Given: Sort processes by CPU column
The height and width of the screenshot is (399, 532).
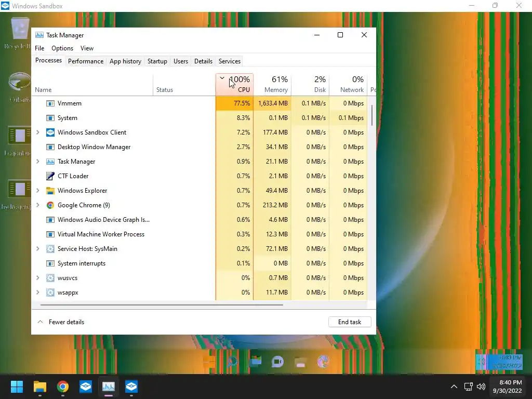Looking at the screenshot, I should [234, 85].
